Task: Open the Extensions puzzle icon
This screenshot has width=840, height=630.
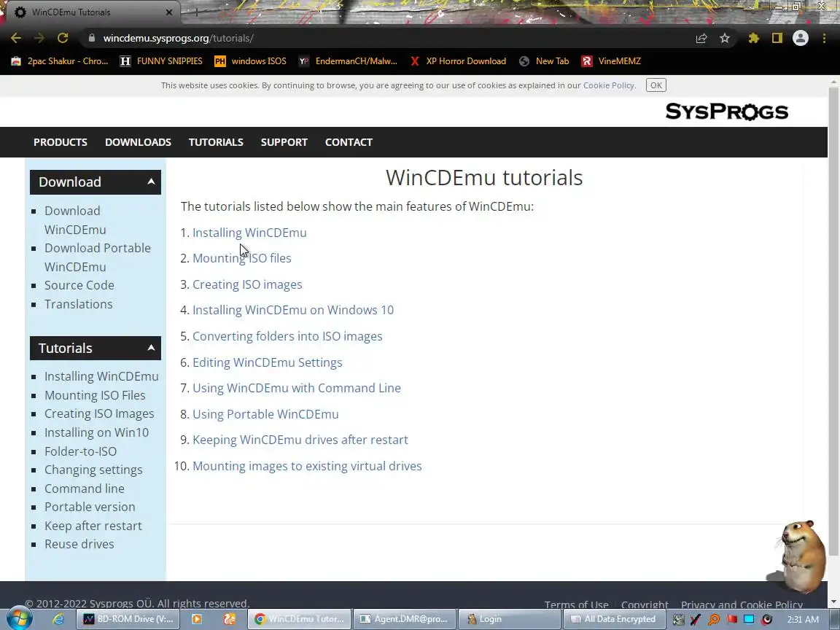Action: pos(754,38)
